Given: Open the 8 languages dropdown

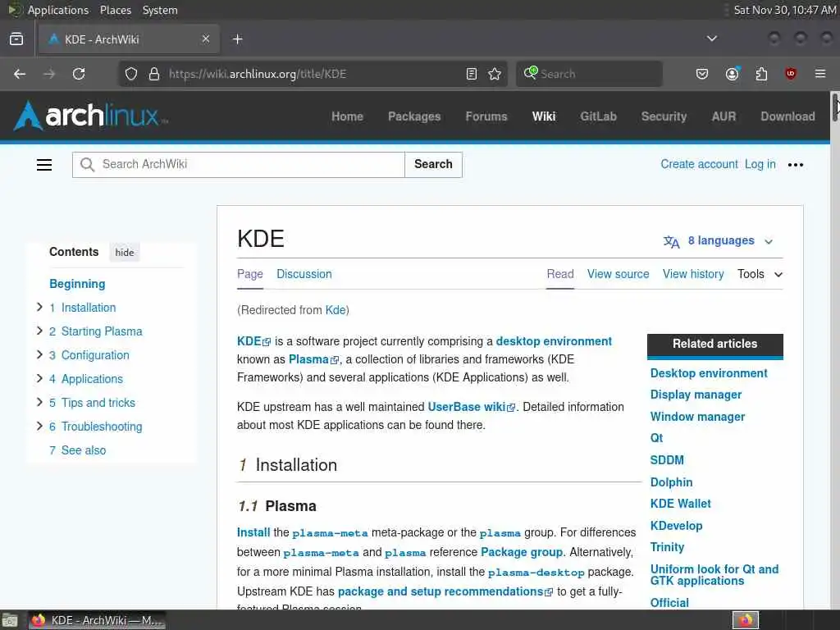Looking at the screenshot, I should click(720, 241).
